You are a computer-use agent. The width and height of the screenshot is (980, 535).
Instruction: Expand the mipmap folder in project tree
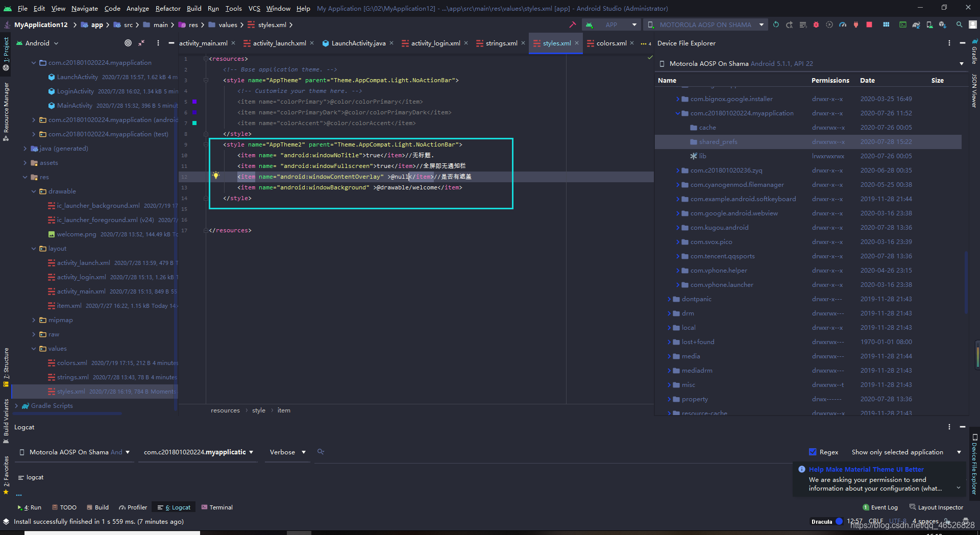coord(34,320)
